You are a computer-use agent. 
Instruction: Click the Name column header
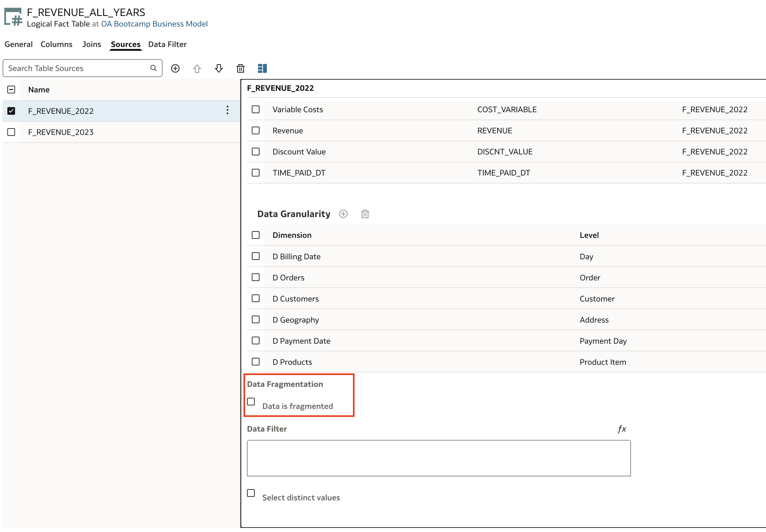(x=39, y=89)
